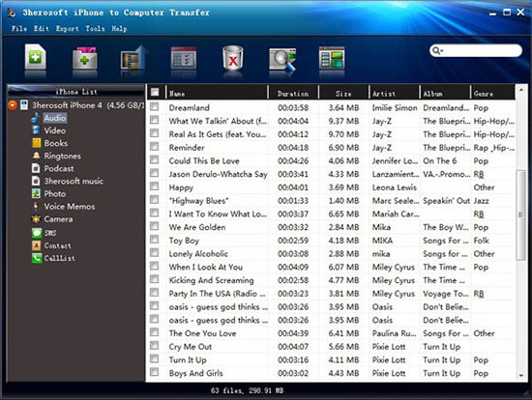Sort by the Size column header

pyautogui.click(x=343, y=92)
